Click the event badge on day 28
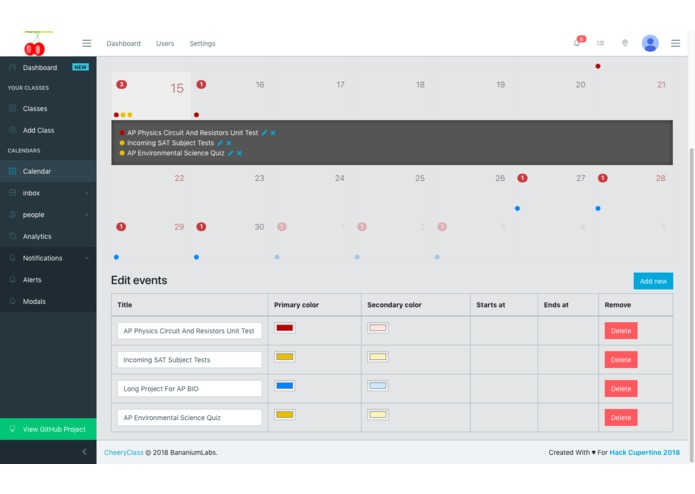Viewport: 695px width, 494px height. (x=602, y=178)
